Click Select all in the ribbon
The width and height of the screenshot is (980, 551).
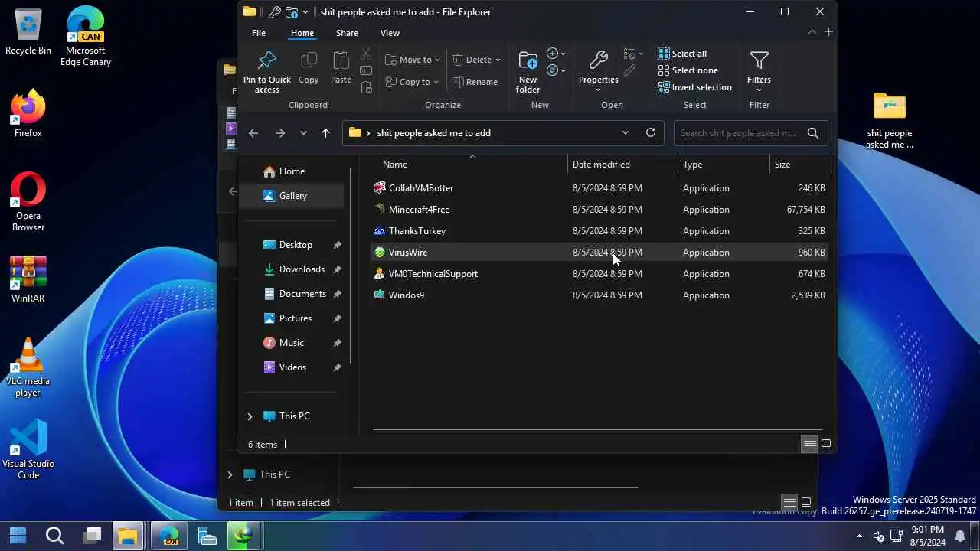coord(682,54)
